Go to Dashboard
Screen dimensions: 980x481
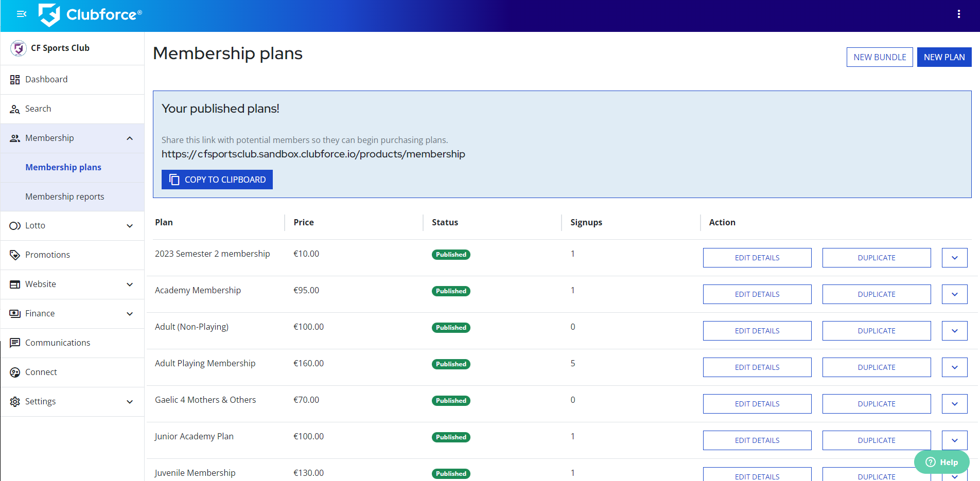(73, 80)
